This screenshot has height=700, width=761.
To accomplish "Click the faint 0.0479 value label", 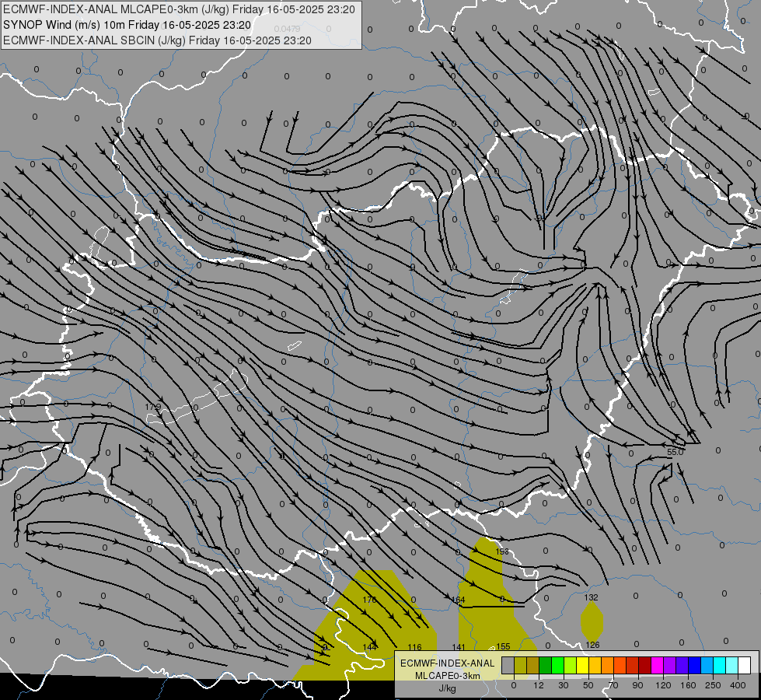I will point(287,29).
